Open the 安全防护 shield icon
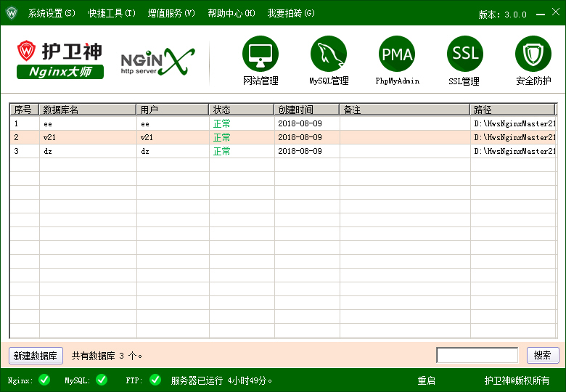The width and height of the screenshot is (566, 392). (x=533, y=54)
